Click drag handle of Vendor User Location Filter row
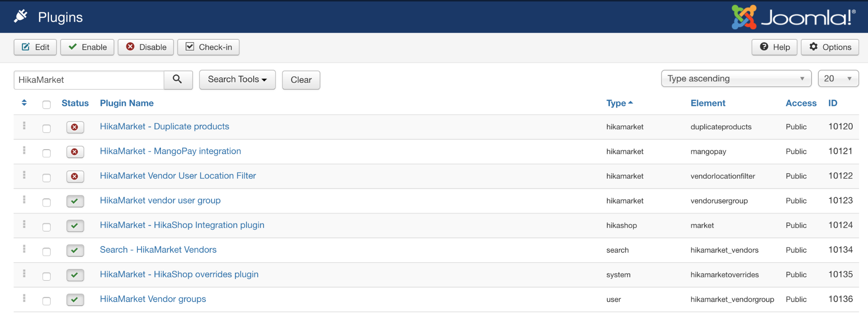This screenshot has height=321, width=868. pos(24,175)
